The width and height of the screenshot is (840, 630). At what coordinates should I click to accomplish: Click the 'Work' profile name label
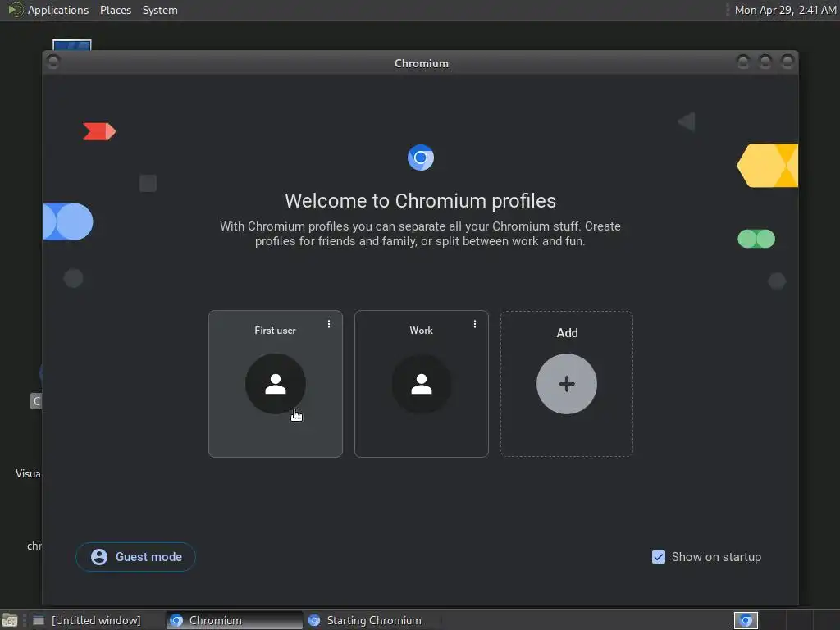click(x=421, y=331)
